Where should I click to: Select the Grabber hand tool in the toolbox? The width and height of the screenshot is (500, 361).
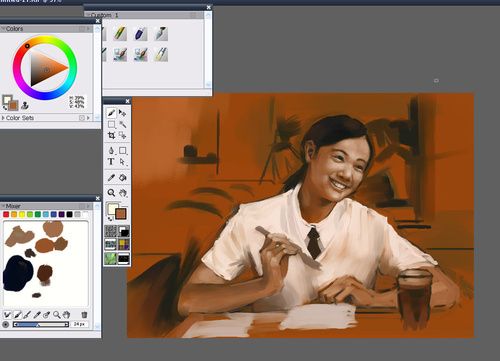(x=123, y=193)
